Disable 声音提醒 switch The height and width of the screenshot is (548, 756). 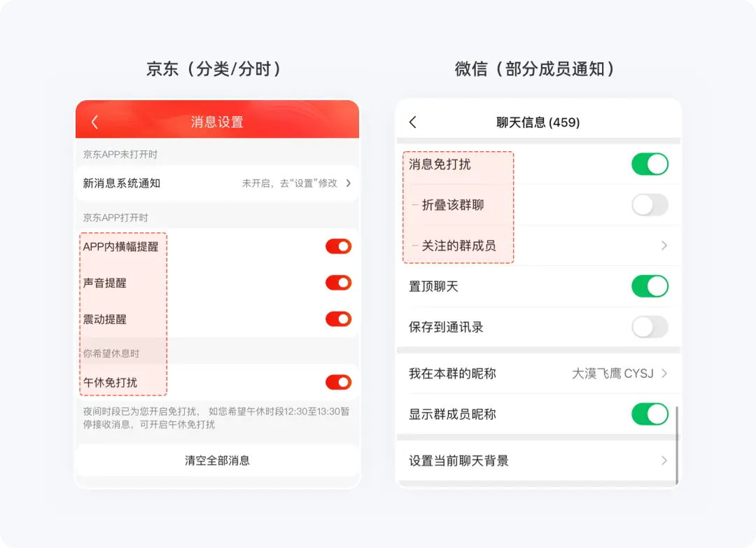[339, 283]
